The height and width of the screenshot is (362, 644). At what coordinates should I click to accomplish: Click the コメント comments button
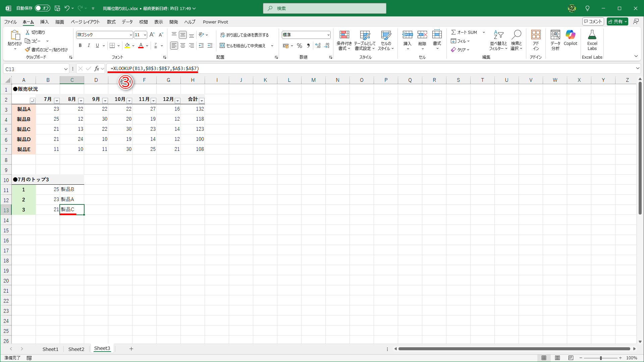(x=593, y=21)
